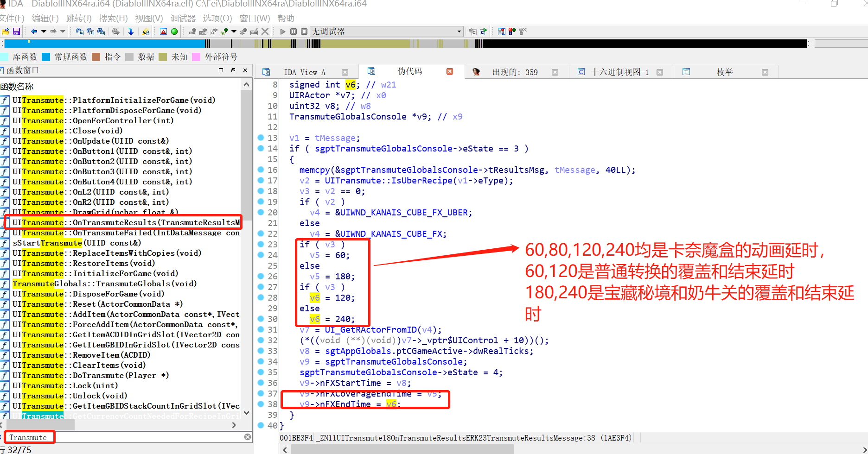The height and width of the screenshot is (454, 868).
Task: Click the 常规函数 blue legend swatch
Action: [x=46, y=57]
